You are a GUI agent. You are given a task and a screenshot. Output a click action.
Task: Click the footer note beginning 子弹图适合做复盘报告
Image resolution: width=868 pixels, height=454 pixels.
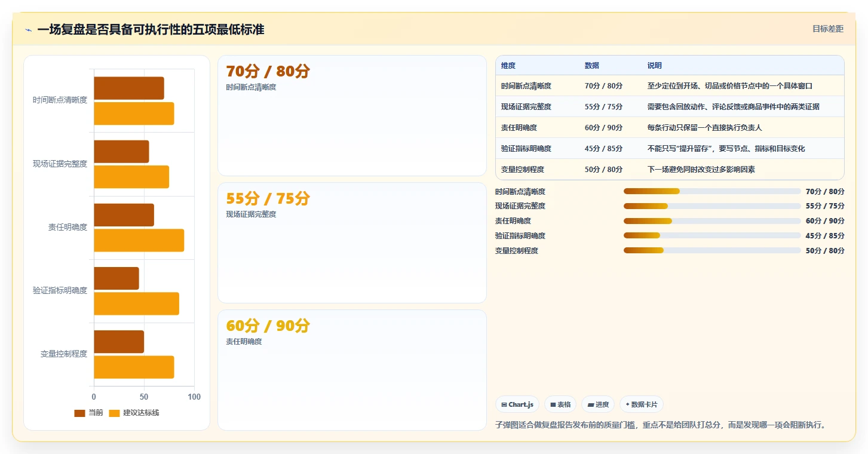pyautogui.click(x=661, y=425)
